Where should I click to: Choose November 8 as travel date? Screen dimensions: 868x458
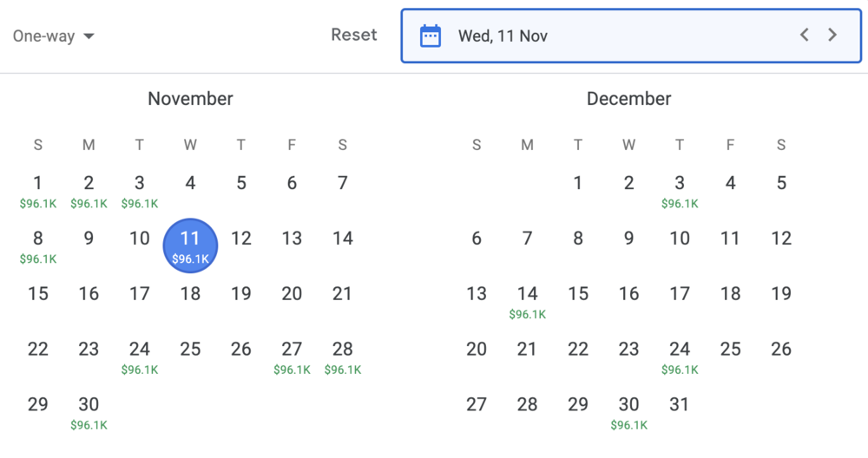click(x=38, y=245)
